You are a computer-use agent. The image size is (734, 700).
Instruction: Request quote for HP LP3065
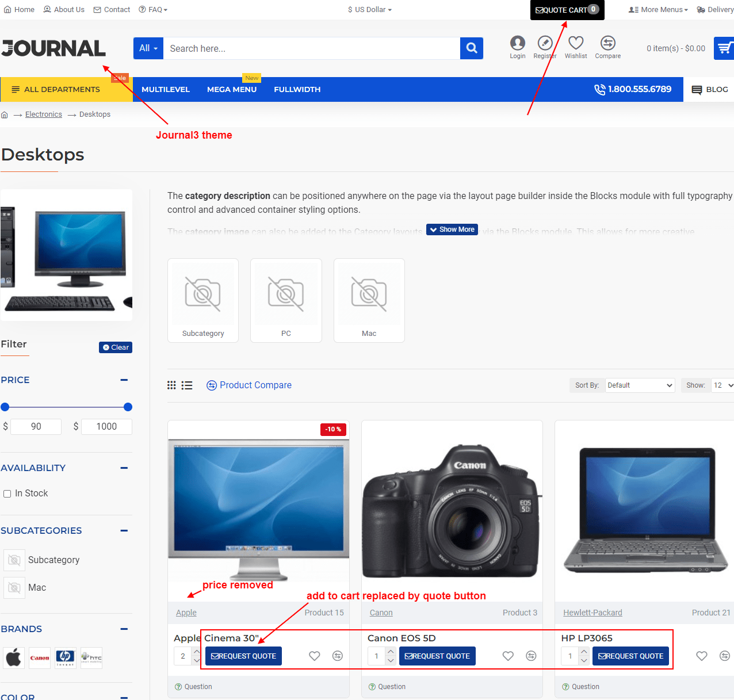point(630,656)
